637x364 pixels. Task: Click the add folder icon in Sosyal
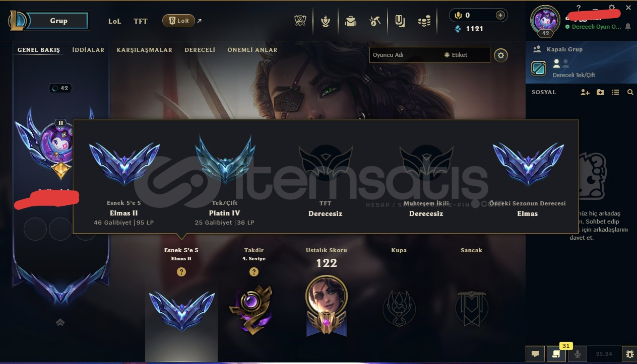[600, 92]
